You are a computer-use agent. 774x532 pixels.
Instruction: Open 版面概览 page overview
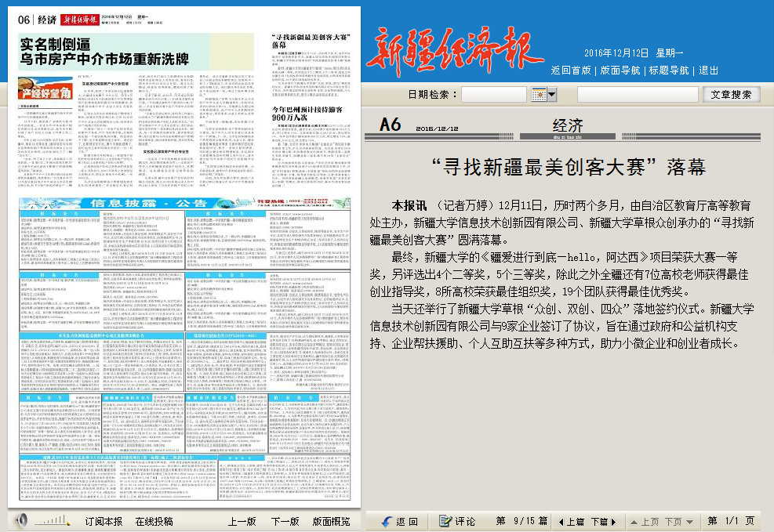331,521
